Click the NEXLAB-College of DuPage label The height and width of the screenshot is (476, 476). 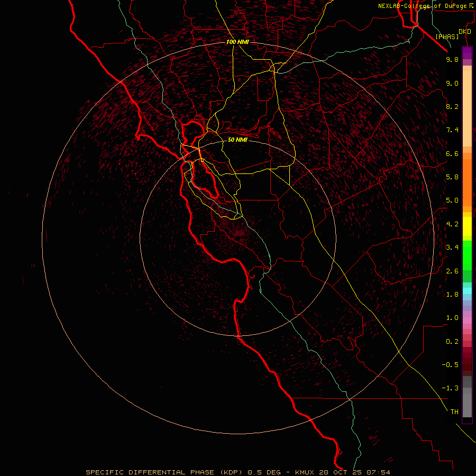[424, 6]
